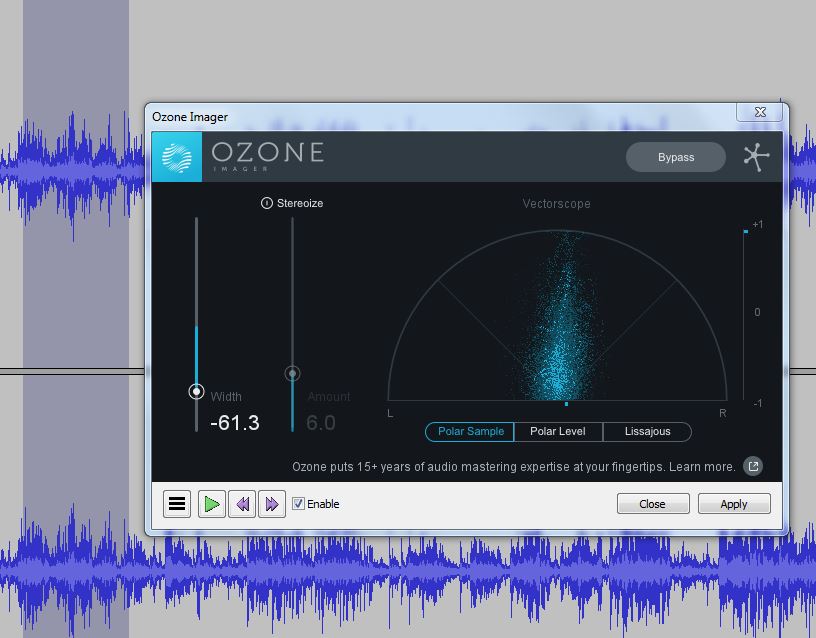Click the Bypass button
816x638 pixels.
click(675, 157)
